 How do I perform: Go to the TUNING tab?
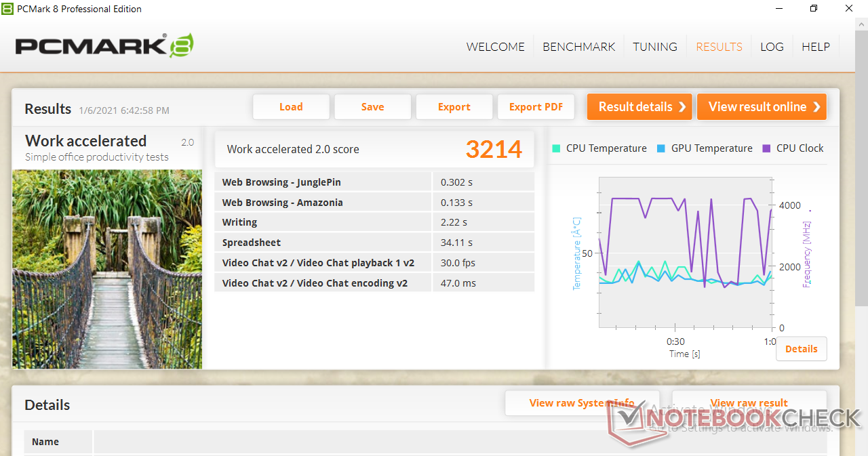tap(654, 47)
